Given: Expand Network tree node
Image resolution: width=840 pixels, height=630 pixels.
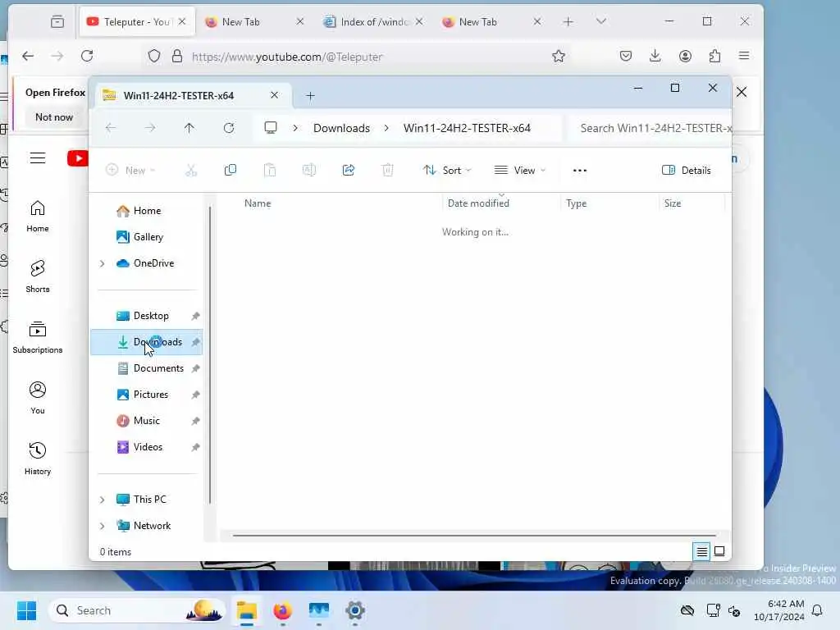Looking at the screenshot, I should point(102,526).
